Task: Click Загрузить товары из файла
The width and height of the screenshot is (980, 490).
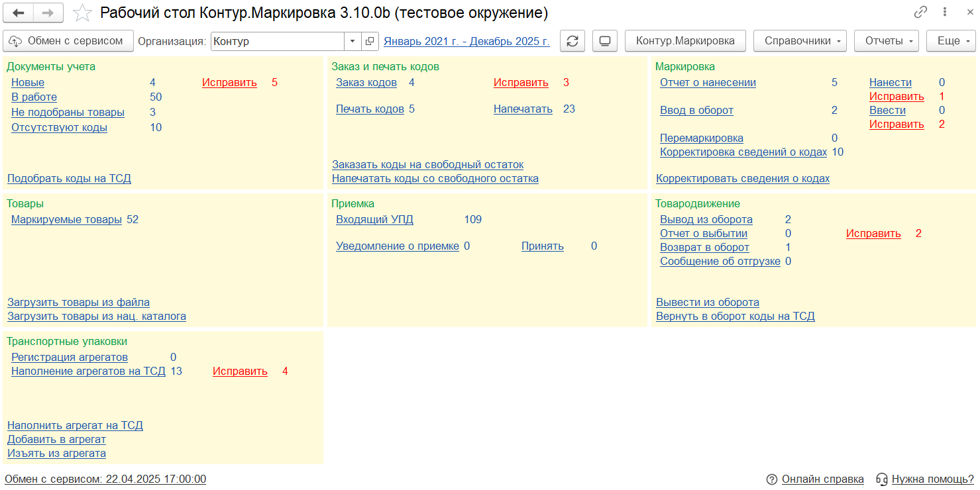Action: pyautogui.click(x=78, y=302)
